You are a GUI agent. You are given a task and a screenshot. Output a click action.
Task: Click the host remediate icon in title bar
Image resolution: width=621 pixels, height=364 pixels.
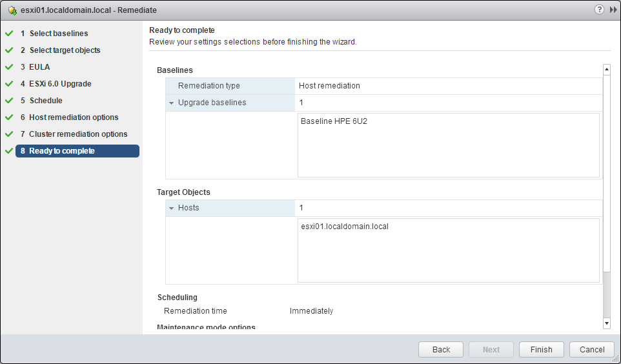tap(12, 10)
